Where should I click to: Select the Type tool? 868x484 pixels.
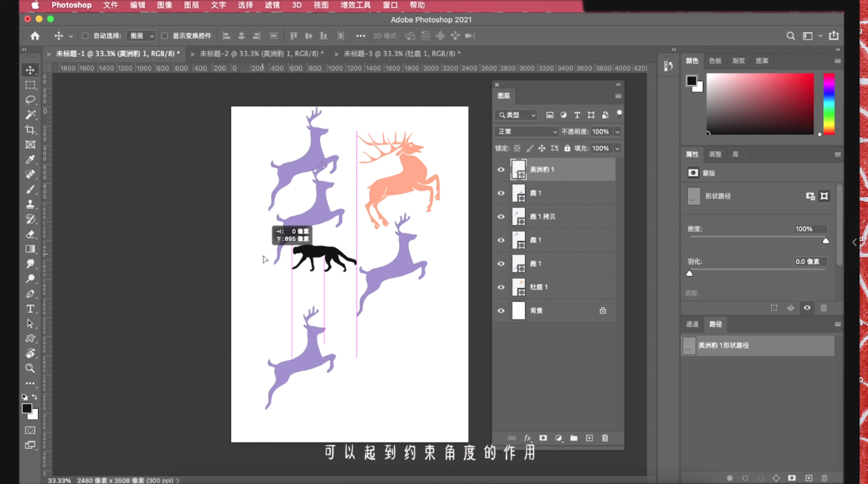coord(30,308)
